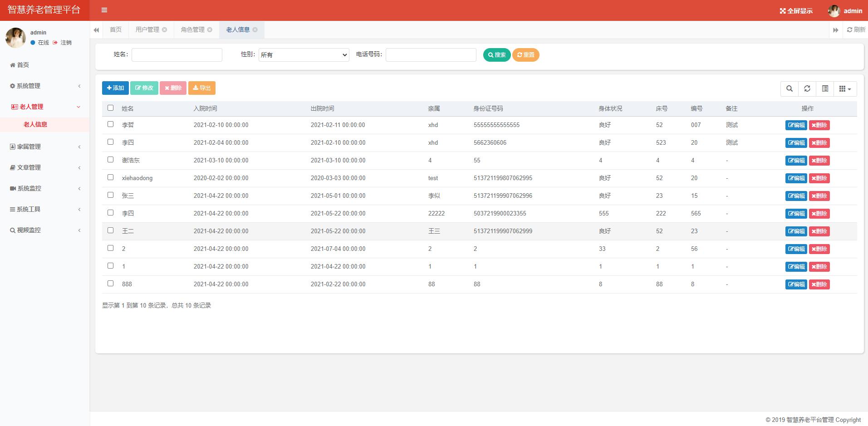Image resolution: width=868 pixels, height=426 pixels.
Task: Check the checkbox for row 李哲
Action: [110, 124]
